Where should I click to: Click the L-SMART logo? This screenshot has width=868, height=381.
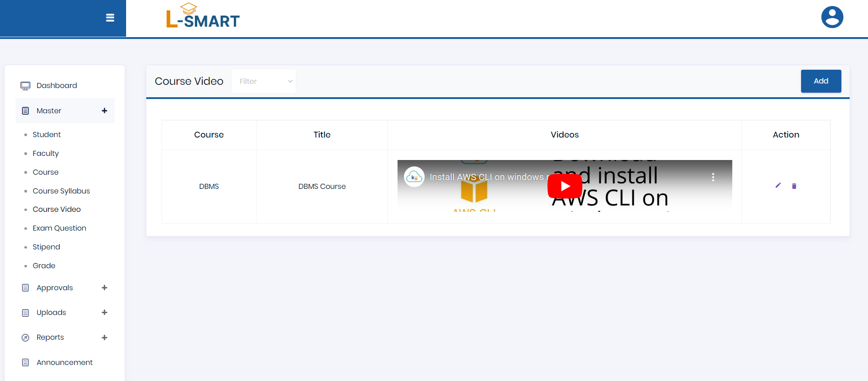(203, 17)
